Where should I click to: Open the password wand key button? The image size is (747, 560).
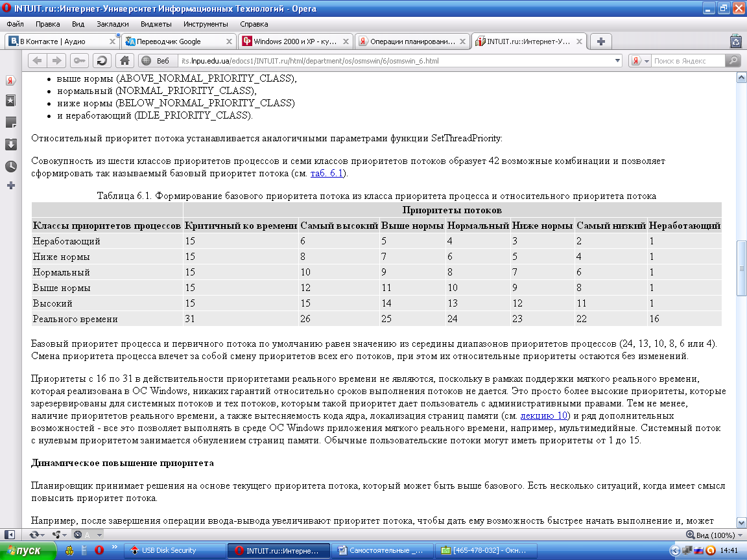tap(79, 60)
